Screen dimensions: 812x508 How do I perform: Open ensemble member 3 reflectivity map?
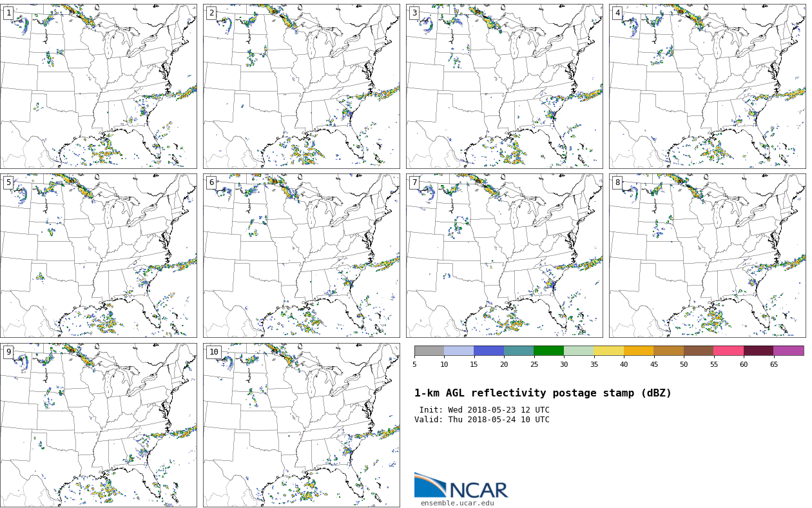coord(504,86)
